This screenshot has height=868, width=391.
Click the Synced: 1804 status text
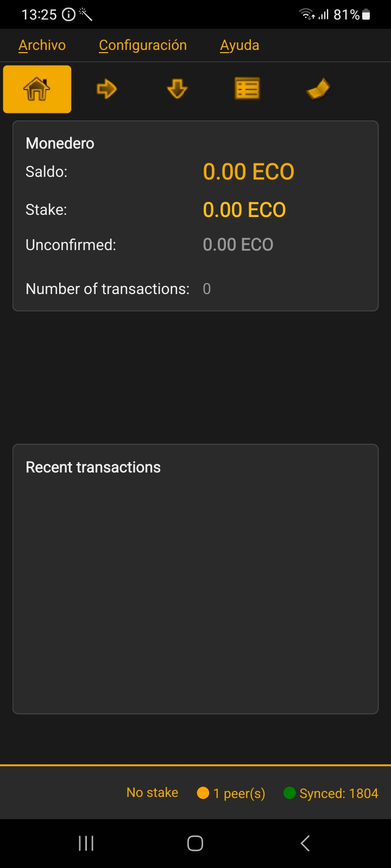338,794
